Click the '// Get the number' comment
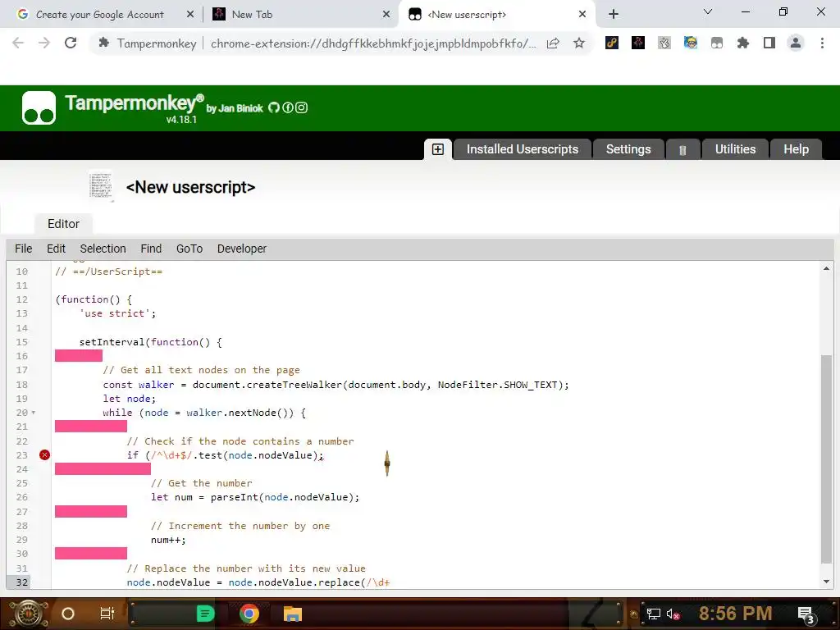 pos(202,483)
